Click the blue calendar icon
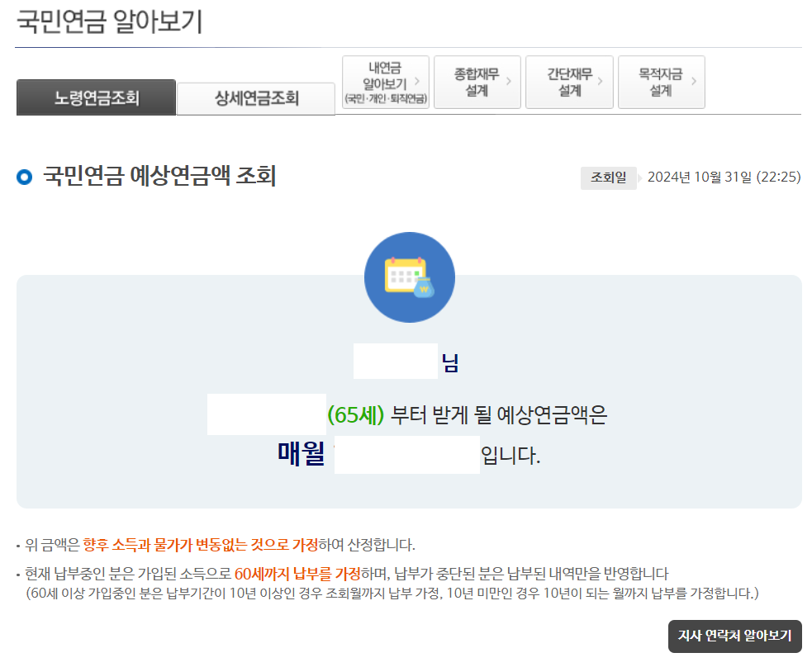The image size is (812, 667). (x=409, y=277)
